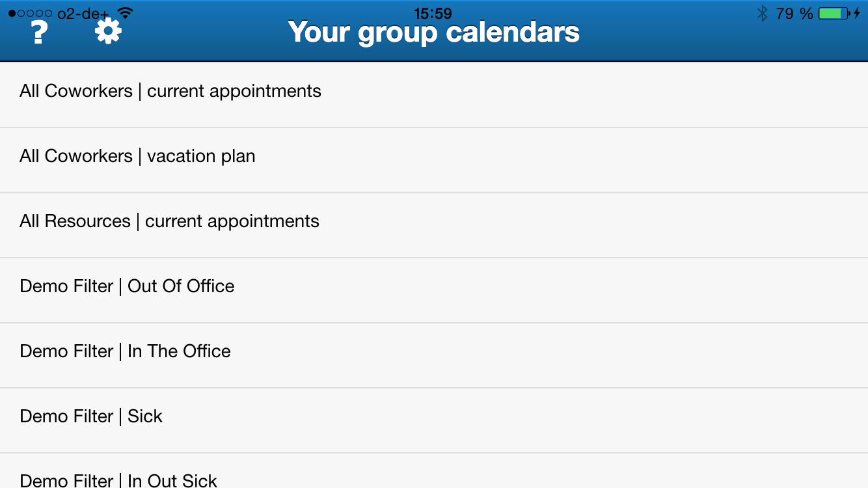Image resolution: width=868 pixels, height=488 pixels.
Task: Tap the cellular signal strength dots
Action: 30,14
